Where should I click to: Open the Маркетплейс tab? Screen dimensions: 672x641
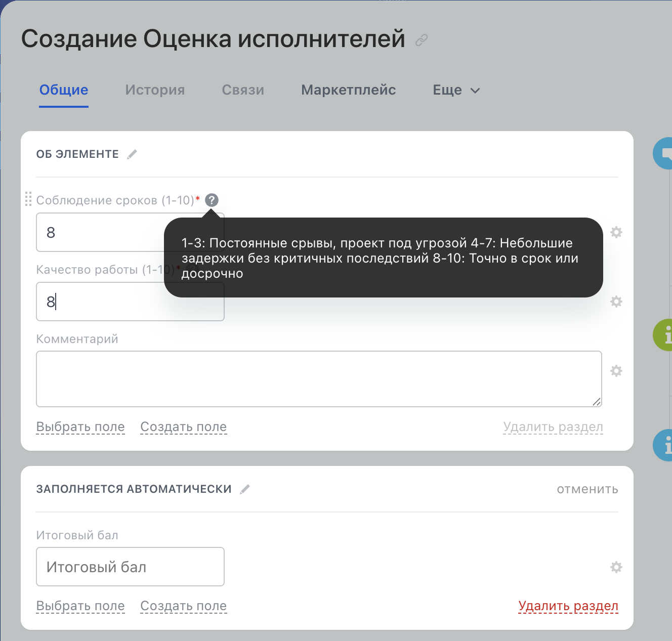[349, 90]
